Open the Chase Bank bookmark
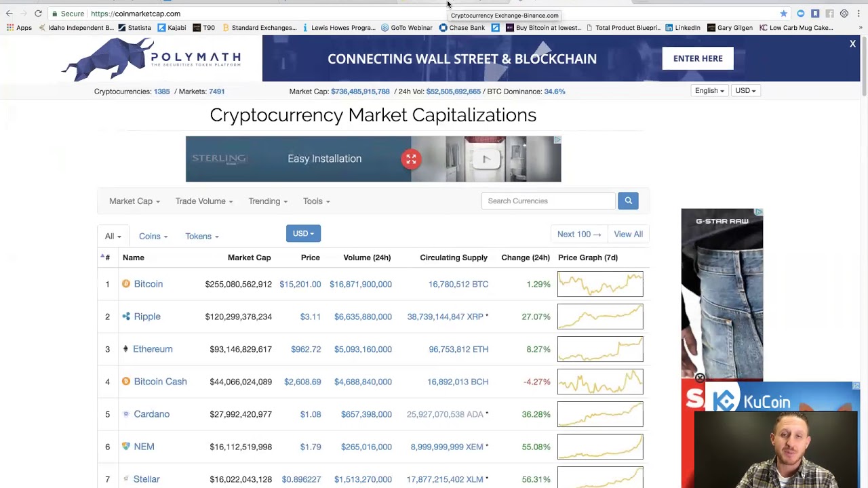This screenshot has width=868, height=488. [x=462, y=28]
